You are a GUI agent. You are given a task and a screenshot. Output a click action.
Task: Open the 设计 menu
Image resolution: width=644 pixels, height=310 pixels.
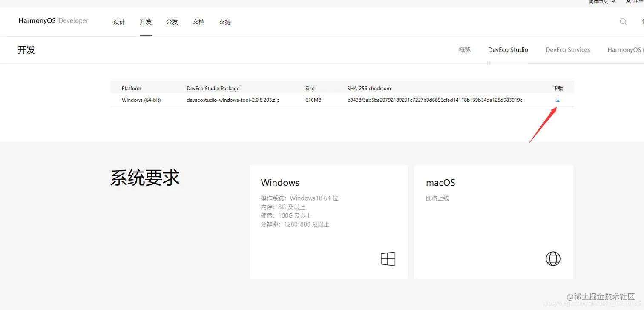pos(119,22)
